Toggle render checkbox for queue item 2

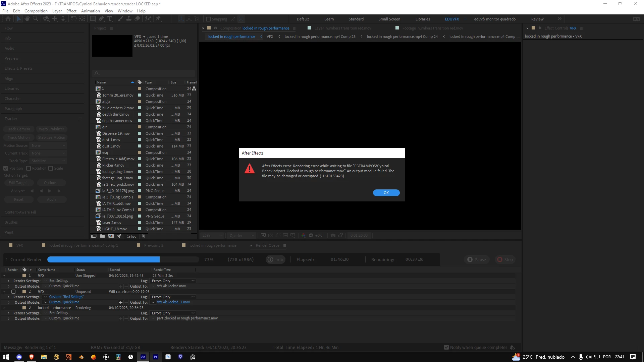[x=13, y=292]
